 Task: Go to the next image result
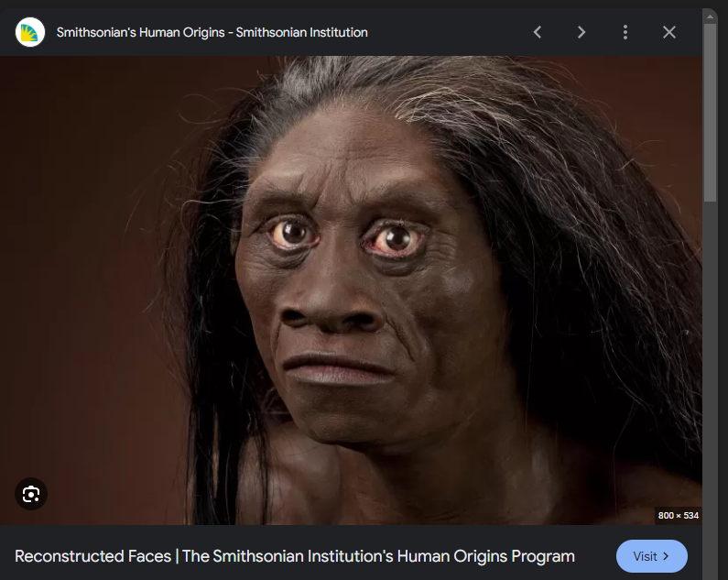click(x=581, y=33)
